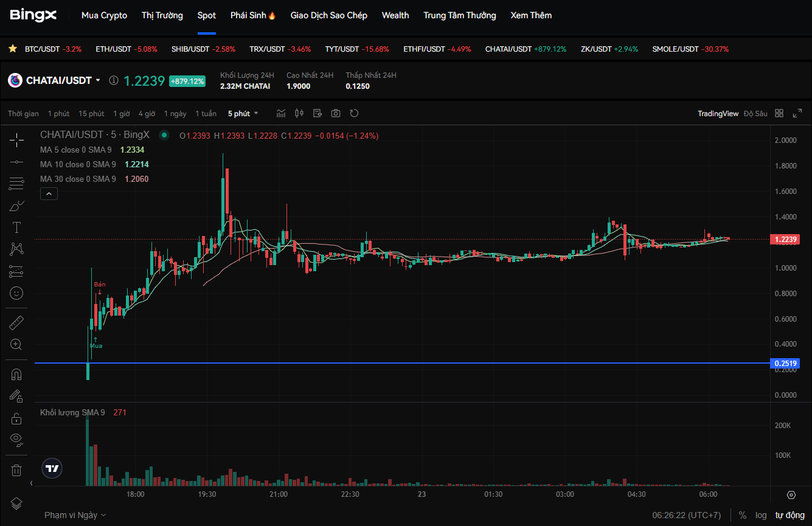This screenshot has width=812, height=526.
Task: Take a chart snapshot with camera icon
Action: pyautogui.click(x=336, y=113)
